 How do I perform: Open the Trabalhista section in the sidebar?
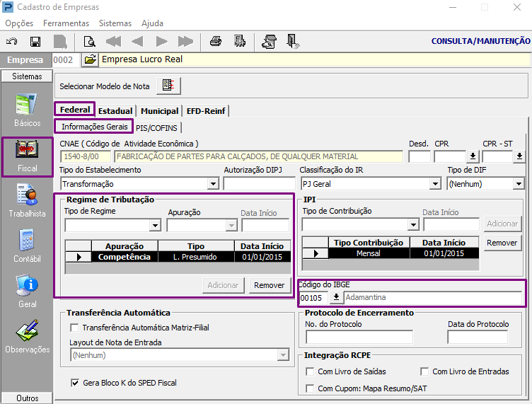click(27, 201)
